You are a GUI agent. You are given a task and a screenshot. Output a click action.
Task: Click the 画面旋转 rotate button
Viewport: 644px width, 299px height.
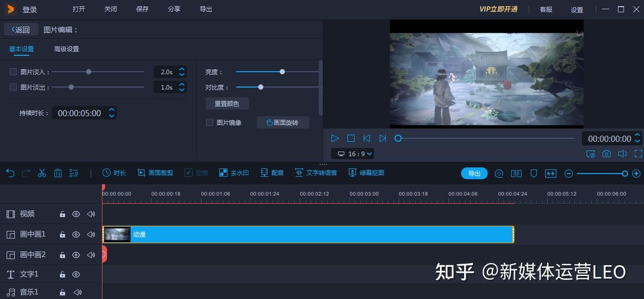tap(283, 122)
